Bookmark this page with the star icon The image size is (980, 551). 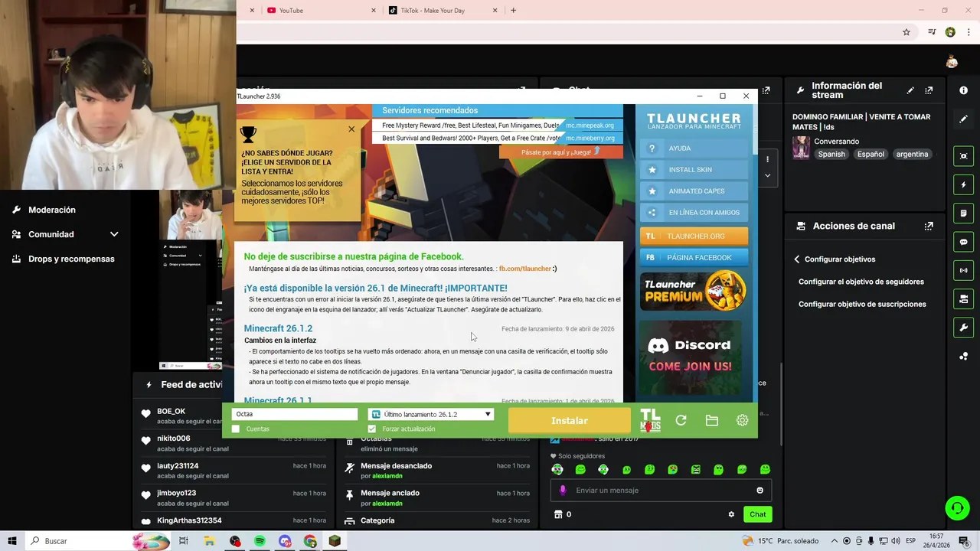pos(906,32)
